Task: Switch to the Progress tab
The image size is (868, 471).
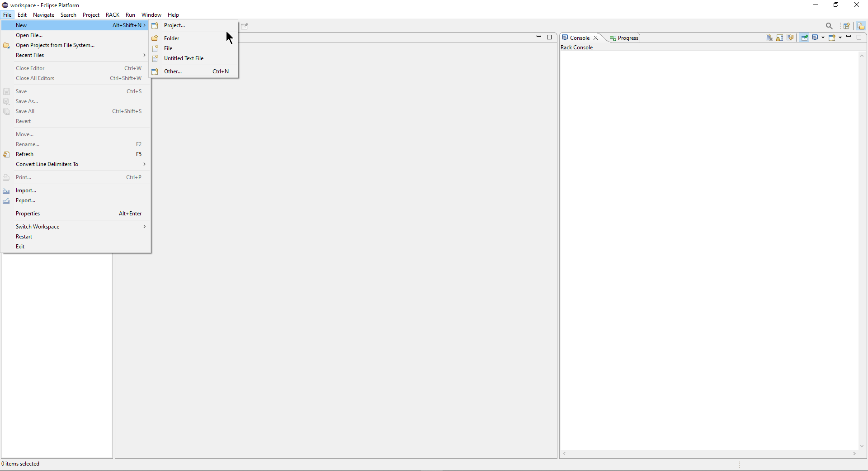Action: pos(624,38)
